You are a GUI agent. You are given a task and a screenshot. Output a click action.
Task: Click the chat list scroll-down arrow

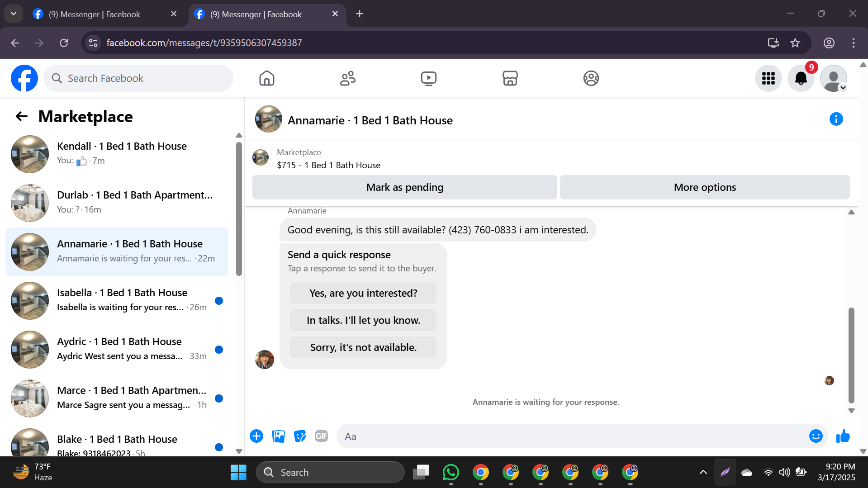pyautogui.click(x=239, y=451)
